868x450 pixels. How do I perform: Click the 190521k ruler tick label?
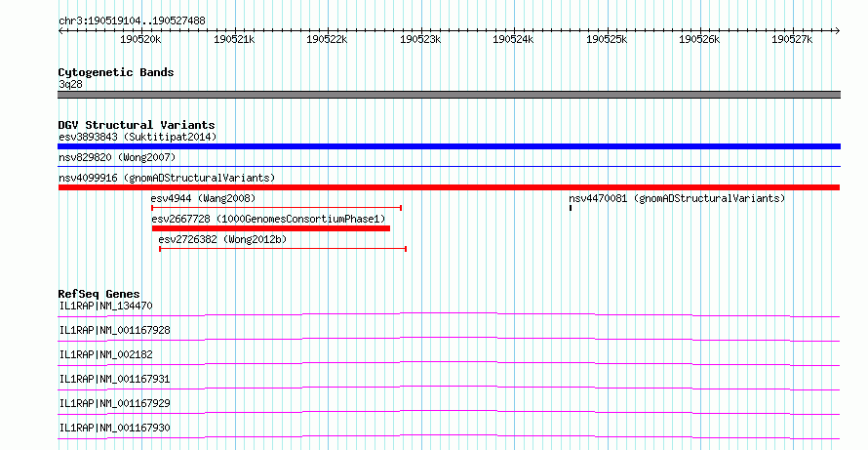point(234,39)
